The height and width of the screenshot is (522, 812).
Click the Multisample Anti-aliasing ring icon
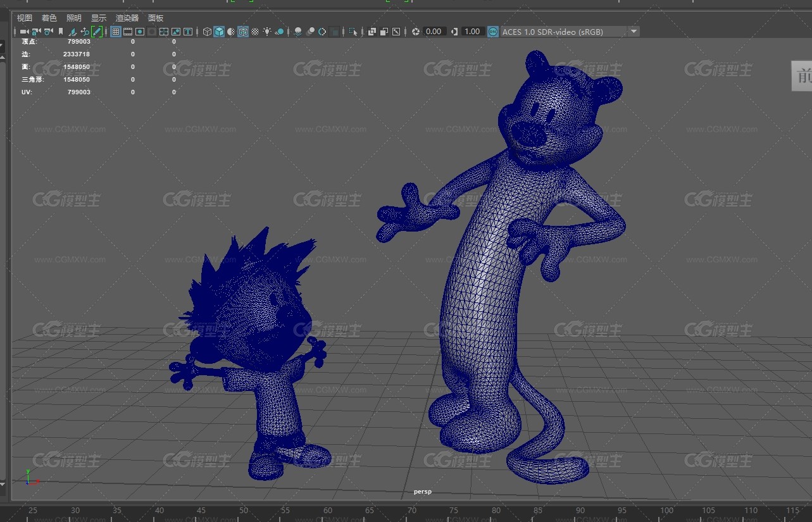point(322,32)
